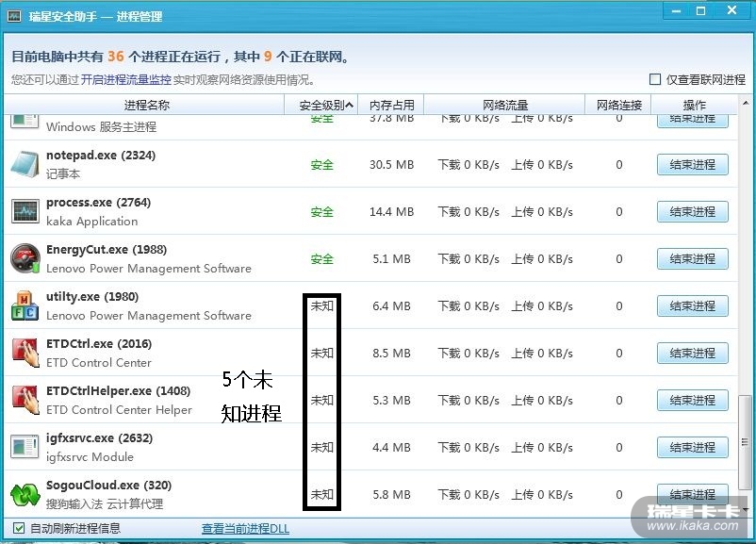
Task: Sort by 内存占用 column header
Action: [391, 106]
